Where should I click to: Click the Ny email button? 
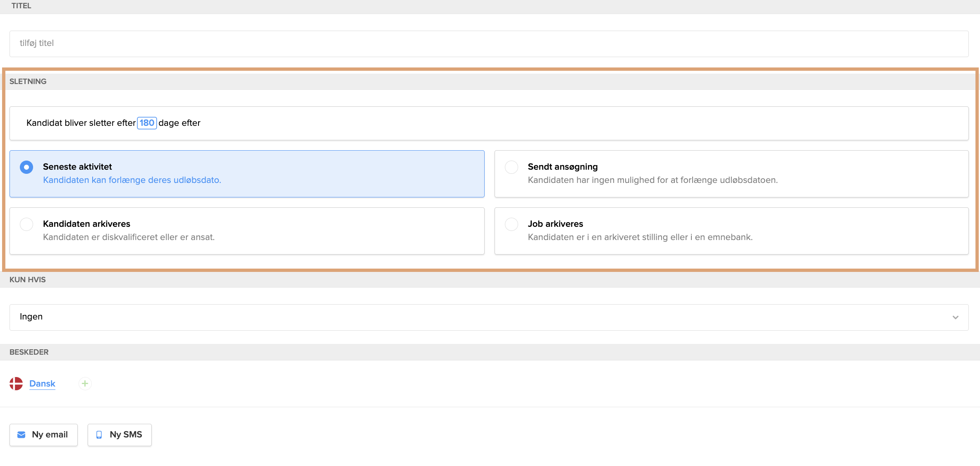pyautogui.click(x=43, y=435)
